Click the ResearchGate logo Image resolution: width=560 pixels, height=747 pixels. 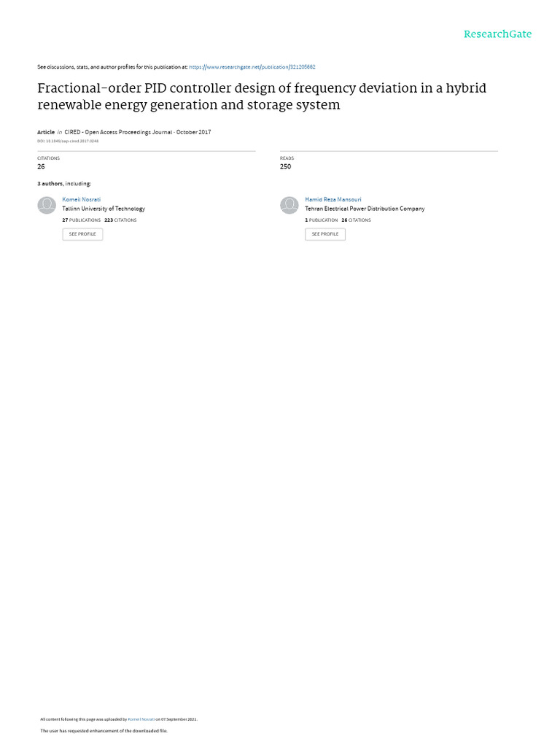point(497,34)
